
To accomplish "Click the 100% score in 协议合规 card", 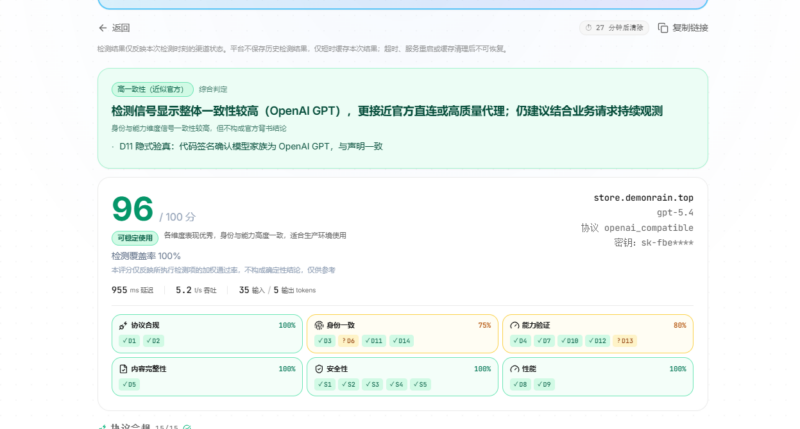I will [x=287, y=325].
